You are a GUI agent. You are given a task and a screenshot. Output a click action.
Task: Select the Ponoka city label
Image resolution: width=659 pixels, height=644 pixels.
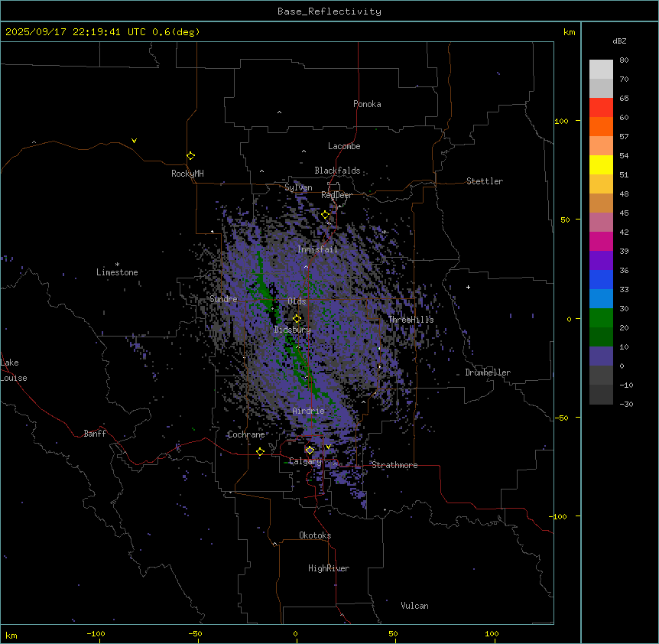click(x=367, y=104)
